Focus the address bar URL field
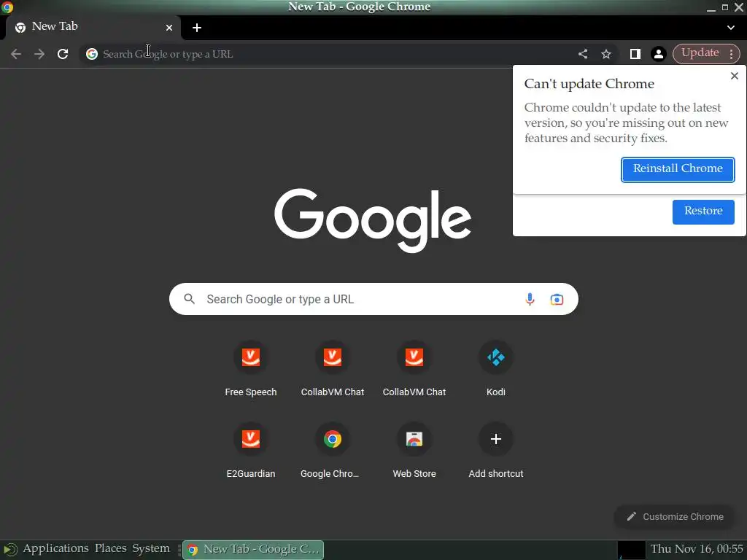The width and height of the screenshot is (747, 560). coord(333,54)
